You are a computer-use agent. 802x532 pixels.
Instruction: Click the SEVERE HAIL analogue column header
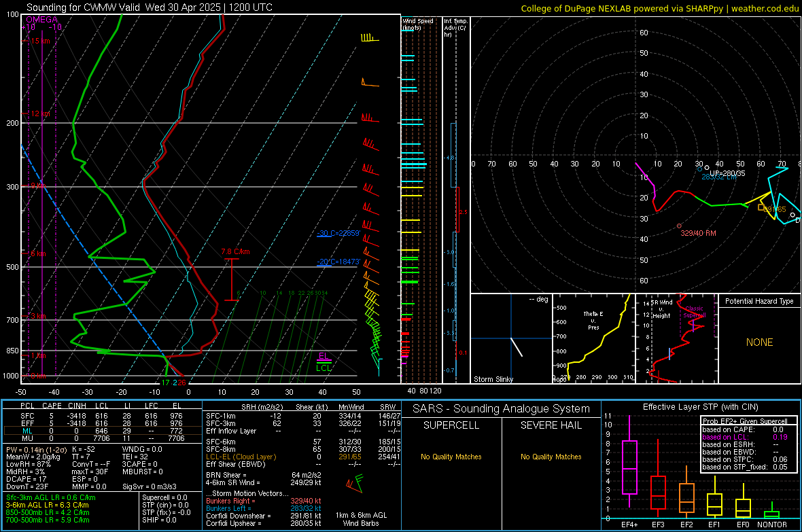tap(551, 425)
